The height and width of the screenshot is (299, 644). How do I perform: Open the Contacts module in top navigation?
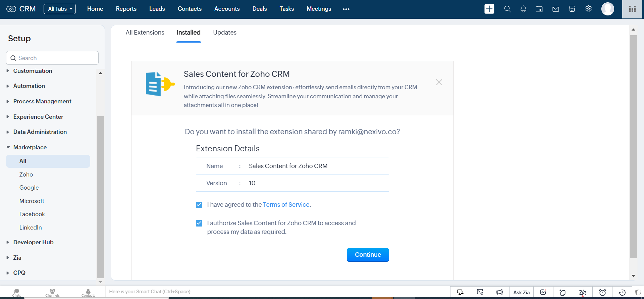click(190, 9)
